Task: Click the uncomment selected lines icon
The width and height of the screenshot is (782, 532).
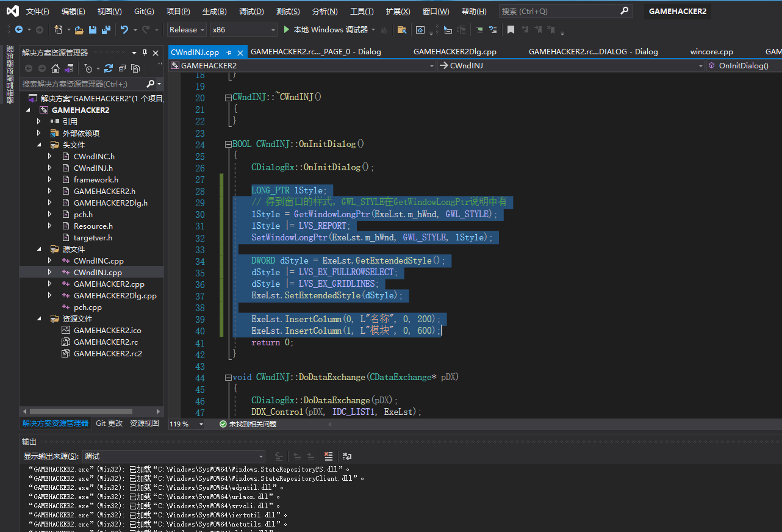Action: pos(492,29)
